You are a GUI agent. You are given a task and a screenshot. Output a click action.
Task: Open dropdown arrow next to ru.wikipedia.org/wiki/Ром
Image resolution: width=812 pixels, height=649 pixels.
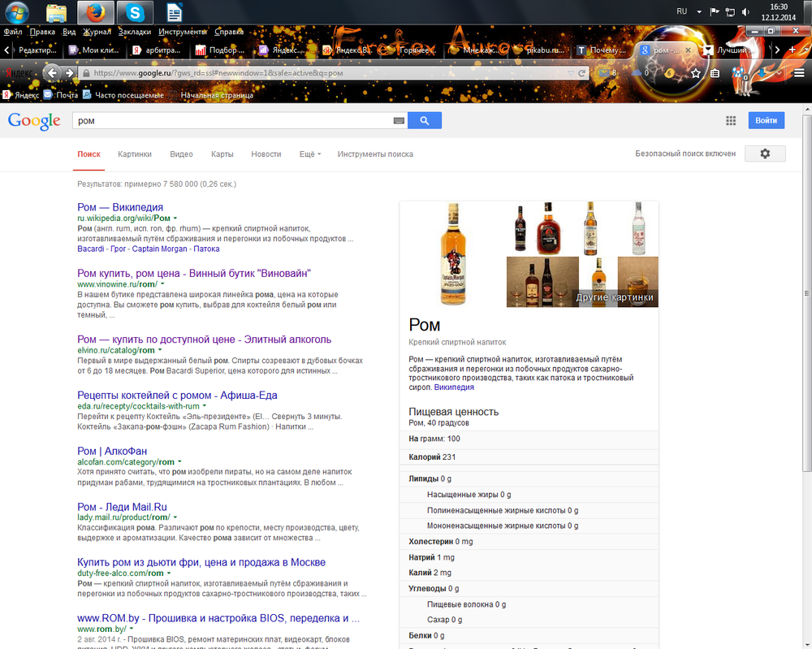175,218
